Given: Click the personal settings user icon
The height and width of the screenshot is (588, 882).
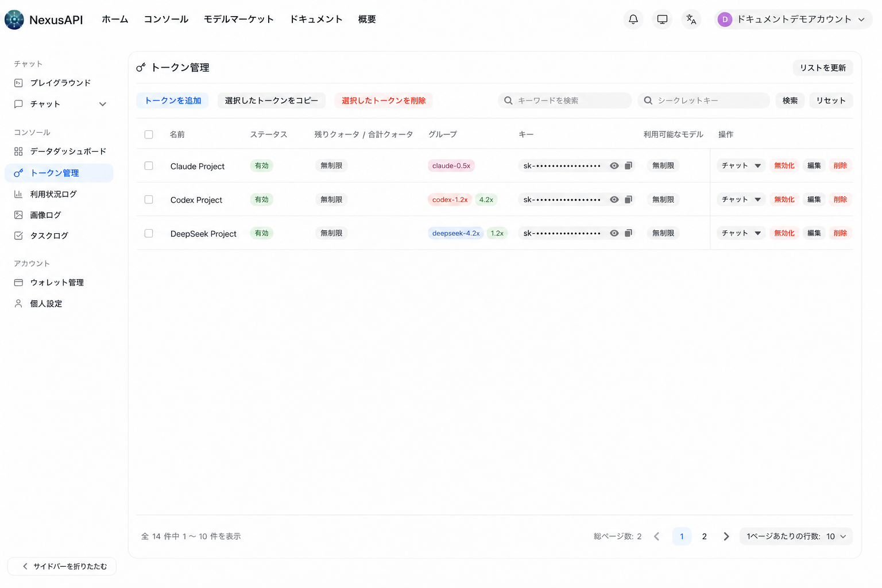Looking at the screenshot, I should coord(18,304).
